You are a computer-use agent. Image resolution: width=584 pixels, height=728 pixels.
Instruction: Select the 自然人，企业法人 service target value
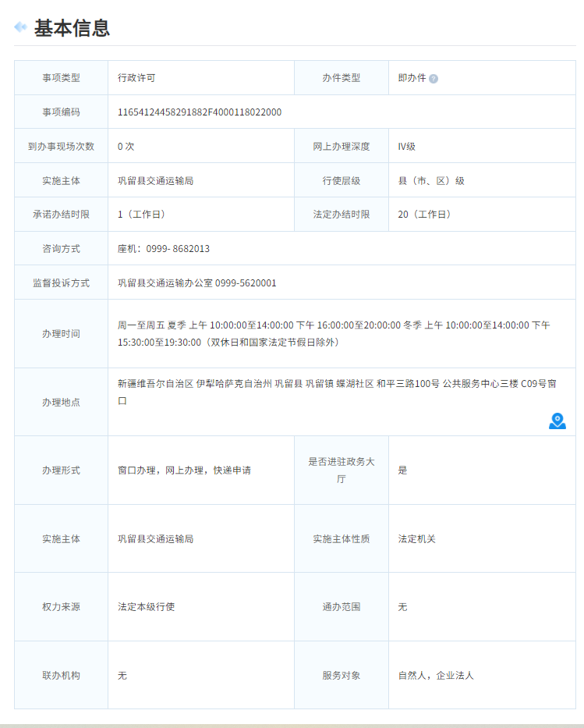[x=435, y=675]
